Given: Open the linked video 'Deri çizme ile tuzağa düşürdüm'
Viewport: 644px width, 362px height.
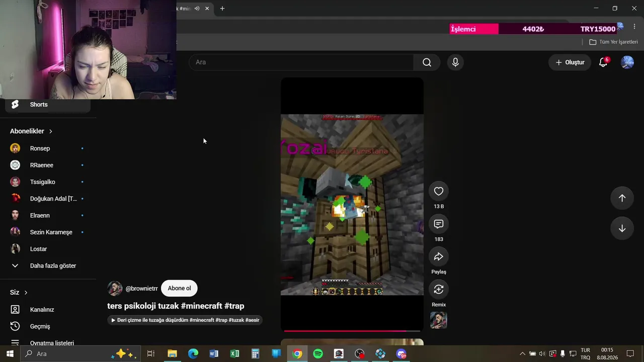Looking at the screenshot, I should (185, 320).
